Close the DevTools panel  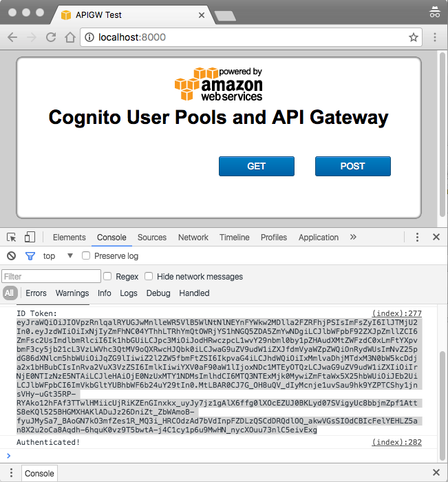(x=436, y=237)
